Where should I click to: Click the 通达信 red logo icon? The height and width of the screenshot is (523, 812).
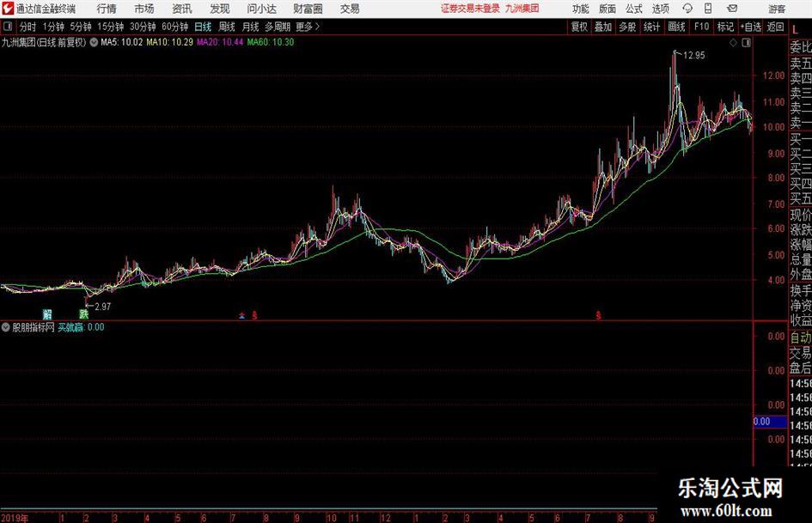tap(8, 9)
